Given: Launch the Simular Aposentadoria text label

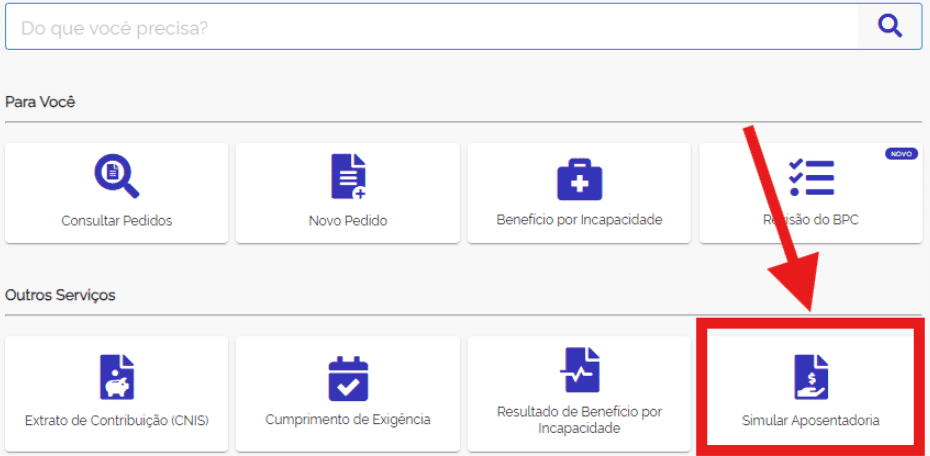Looking at the screenshot, I should (x=811, y=421).
